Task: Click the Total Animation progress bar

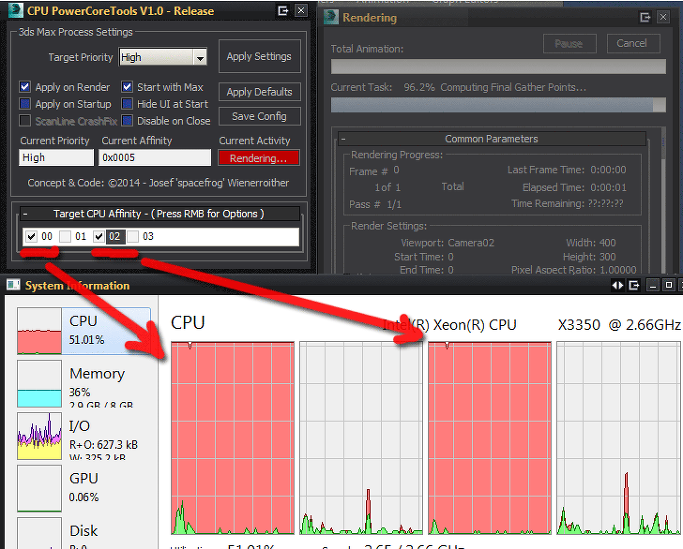Action: (x=498, y=67)
